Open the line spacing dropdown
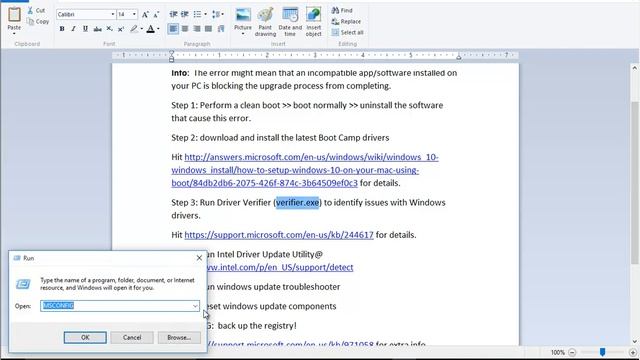 coord(218,15)
